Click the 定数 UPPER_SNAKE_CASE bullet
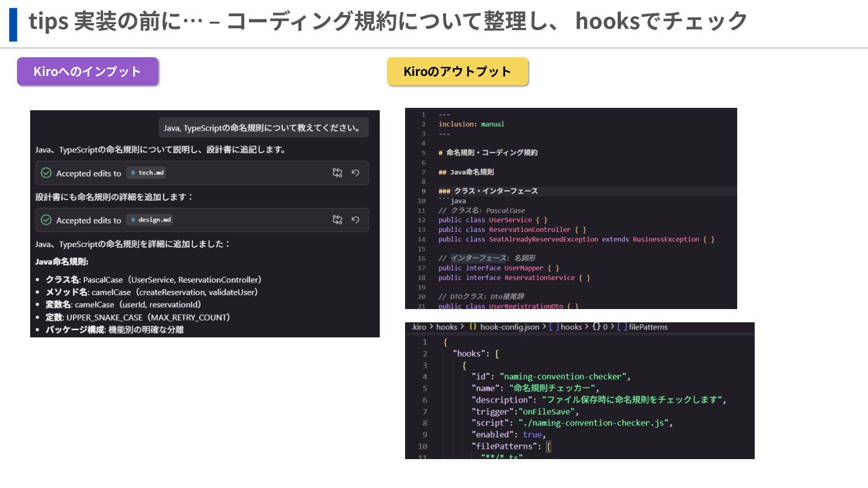The image size is (868, 488). click(138, 318)
